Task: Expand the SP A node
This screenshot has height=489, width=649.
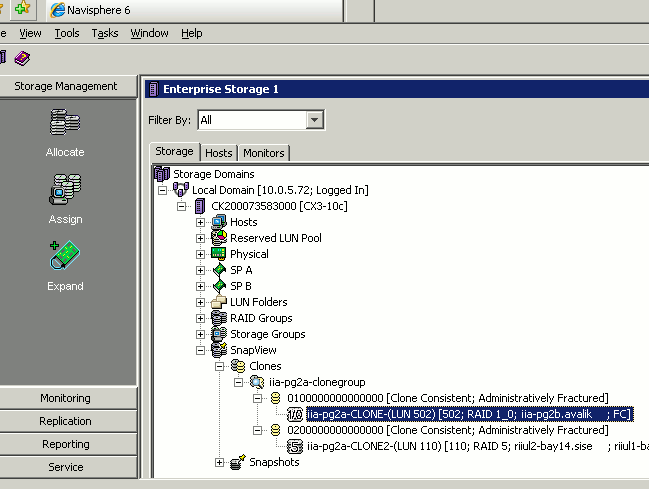Action: pos(200,270)
